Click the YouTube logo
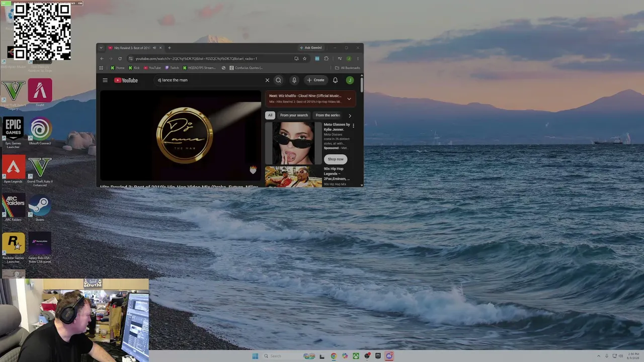Viewport: 644px width, 362px height. click(126, 80)
